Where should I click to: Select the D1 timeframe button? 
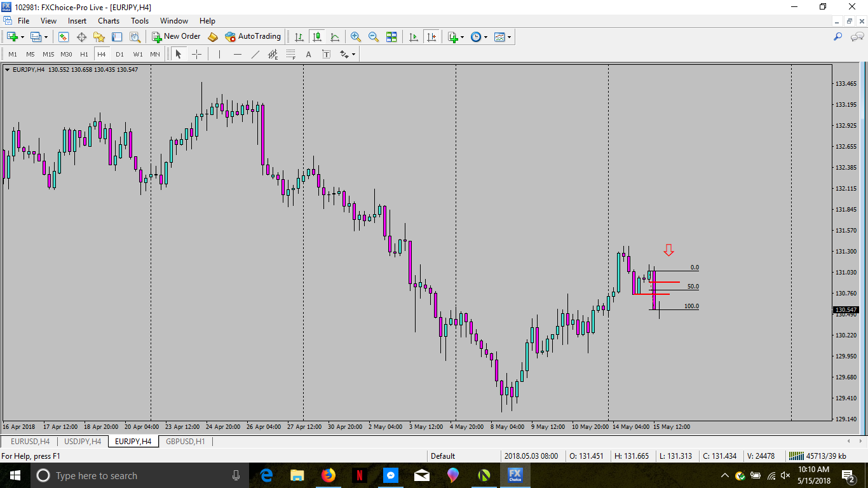coord(119,54)
